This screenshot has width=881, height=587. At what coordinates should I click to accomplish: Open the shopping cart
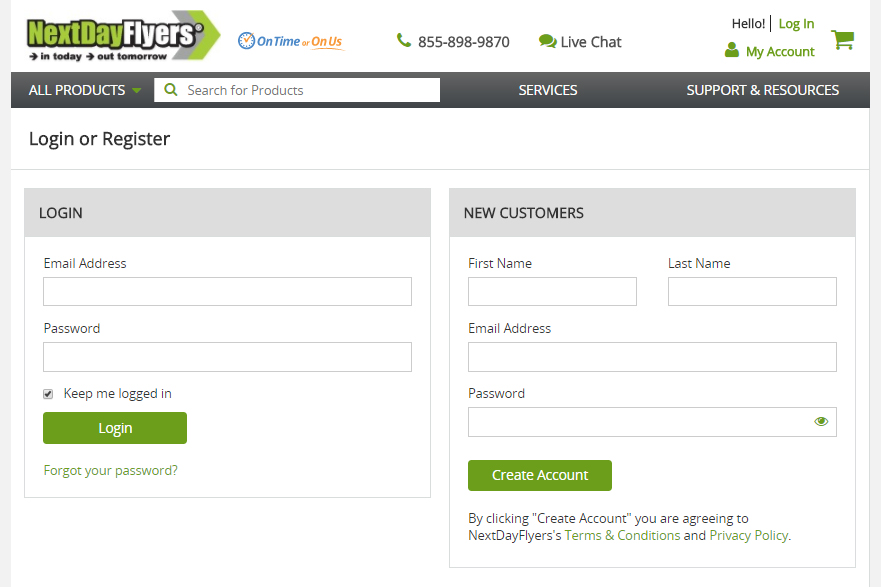[x=842, y=40]
